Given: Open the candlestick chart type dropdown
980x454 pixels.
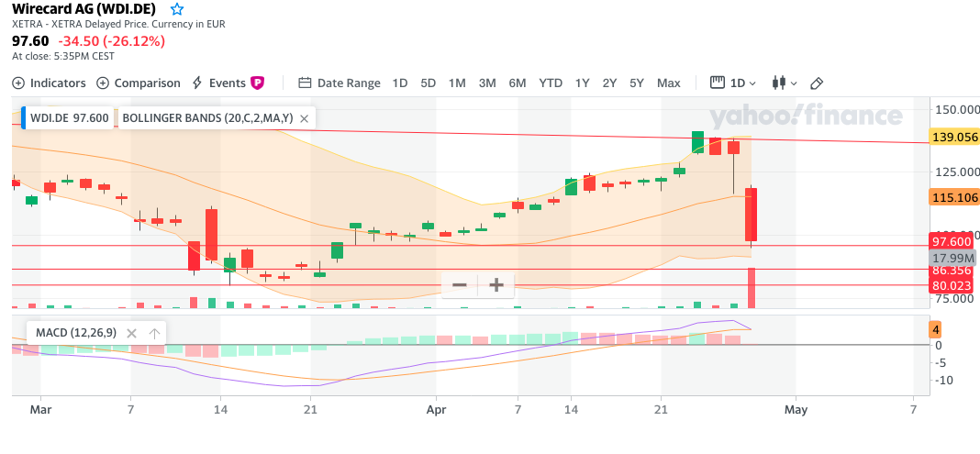Looking at the screenshot, I should click(x=785, y=83).
